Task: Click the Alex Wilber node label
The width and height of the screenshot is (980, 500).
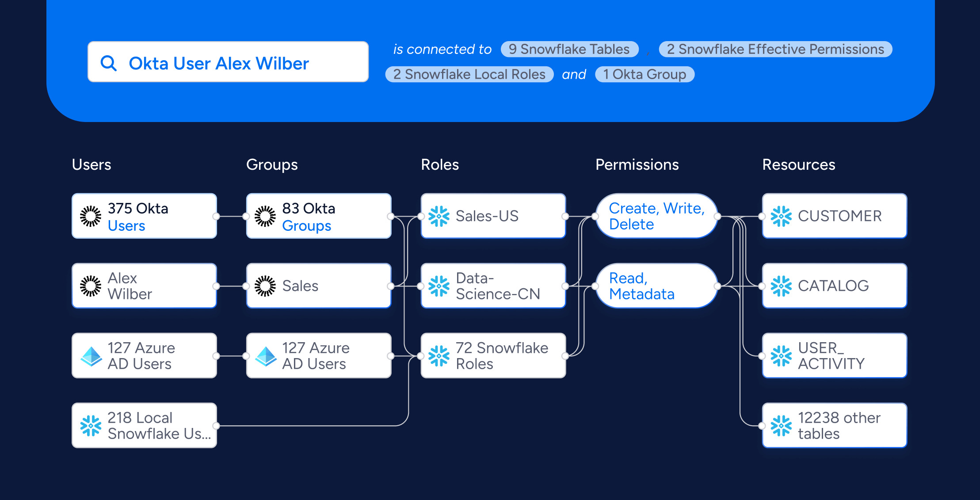Action: (x=130, y=286)
